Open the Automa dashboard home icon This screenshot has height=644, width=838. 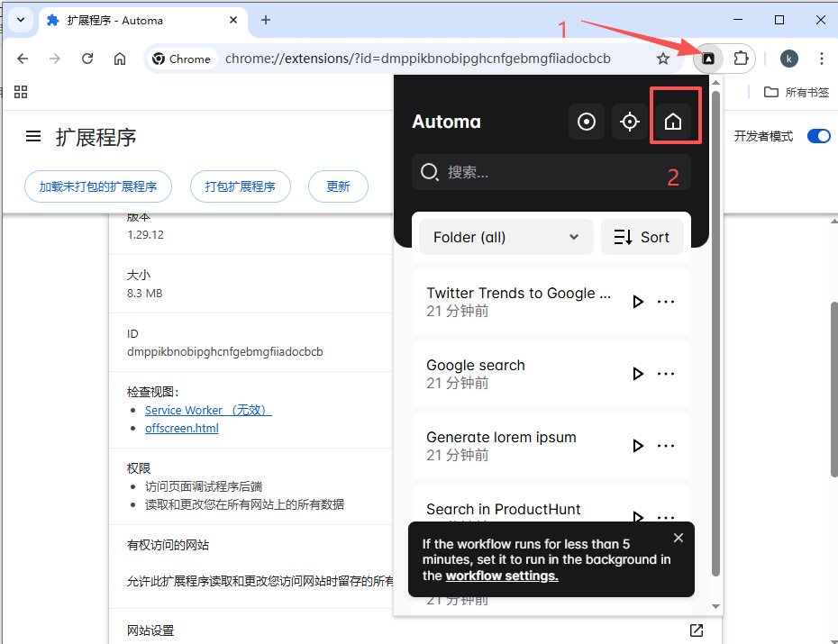point(673,122)
